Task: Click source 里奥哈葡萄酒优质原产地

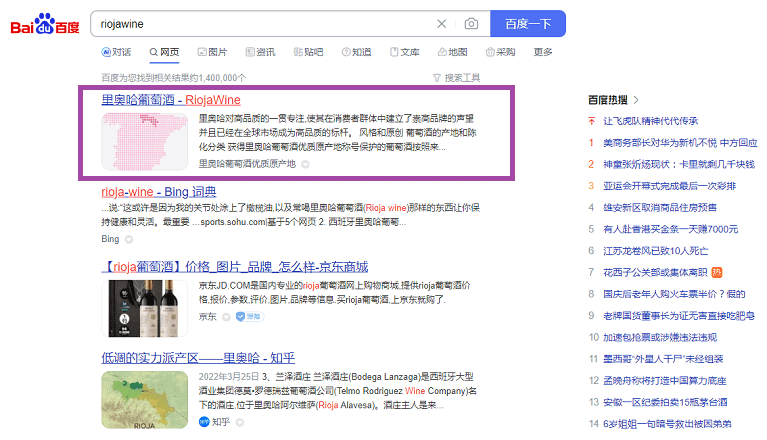Action: pyautogui.click(x=247, y=164)
